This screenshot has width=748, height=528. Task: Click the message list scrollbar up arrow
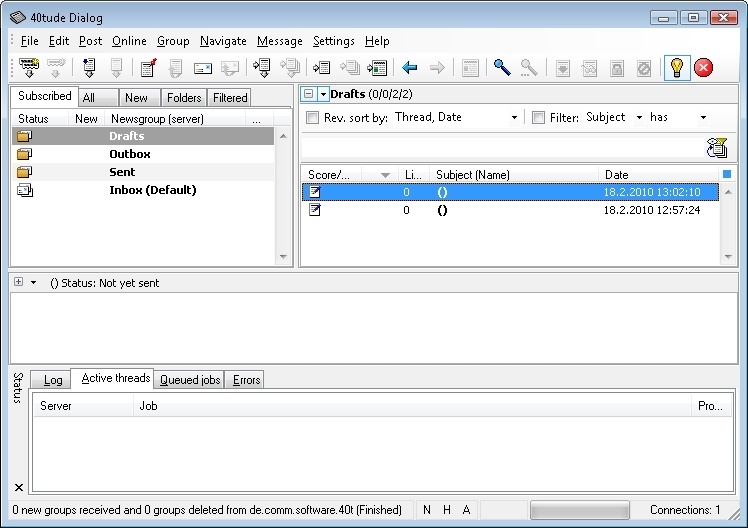[x=728, y=192]
